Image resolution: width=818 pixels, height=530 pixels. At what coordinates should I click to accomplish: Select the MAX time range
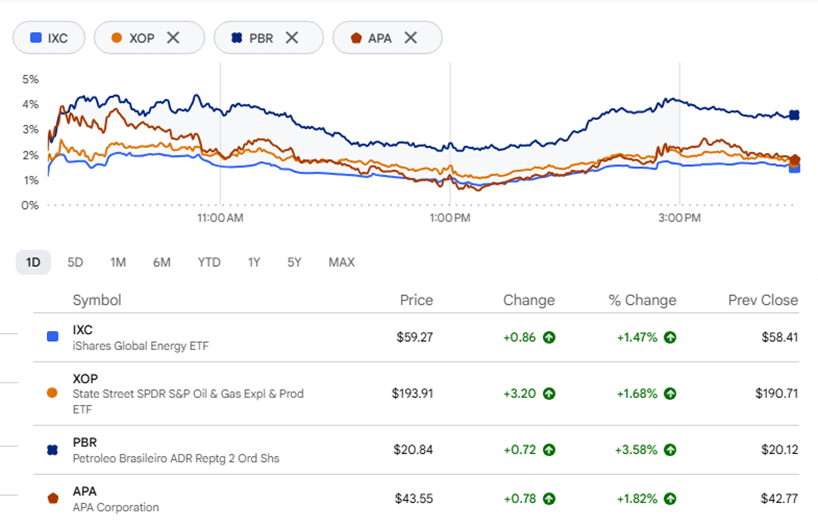pyautogui.click(x=342, y=262)
